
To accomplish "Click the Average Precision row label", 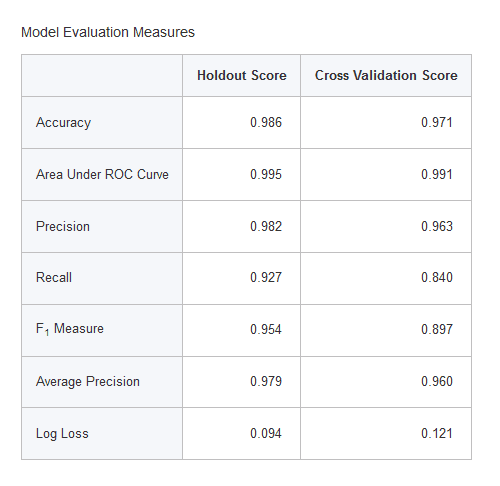I will (88, 382).
